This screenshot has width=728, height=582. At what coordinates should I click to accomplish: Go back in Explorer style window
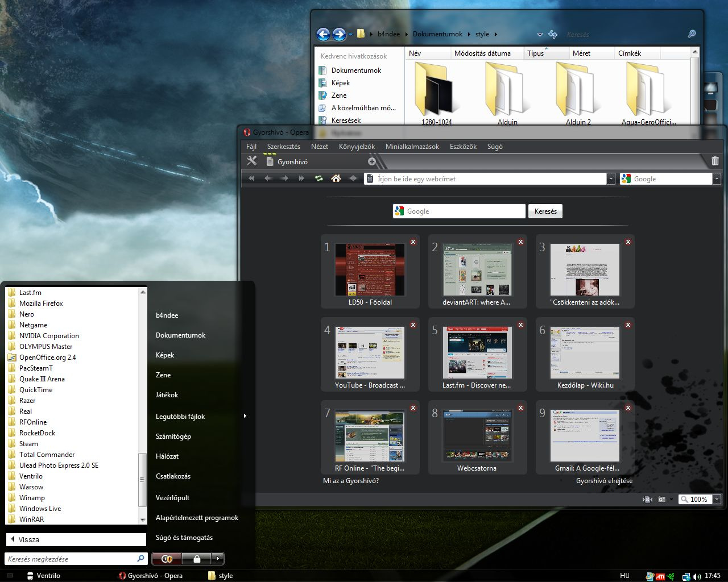pyautogui.click(x=323, y=34)
